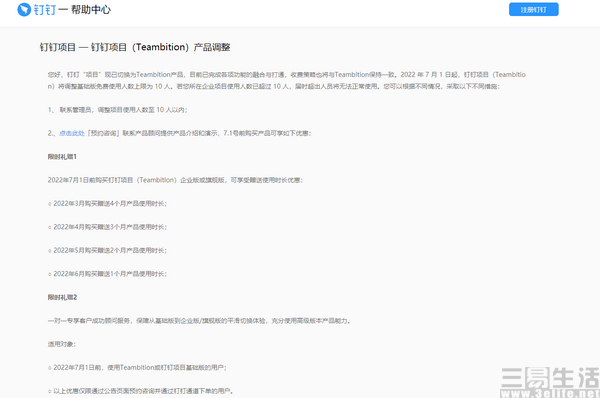600x398 pixels.
Task: Select the page title 钉钉项目(Teambition)产品调整
Action: pos(135,47)
